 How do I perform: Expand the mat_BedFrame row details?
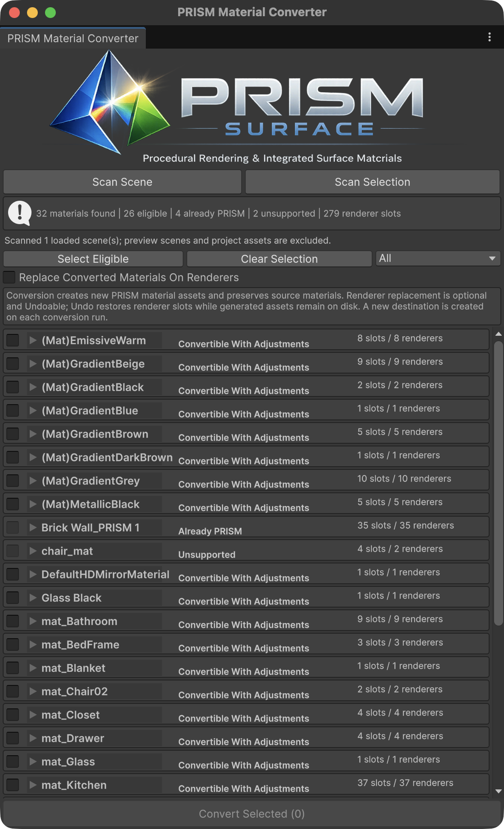tap(33, 644)
